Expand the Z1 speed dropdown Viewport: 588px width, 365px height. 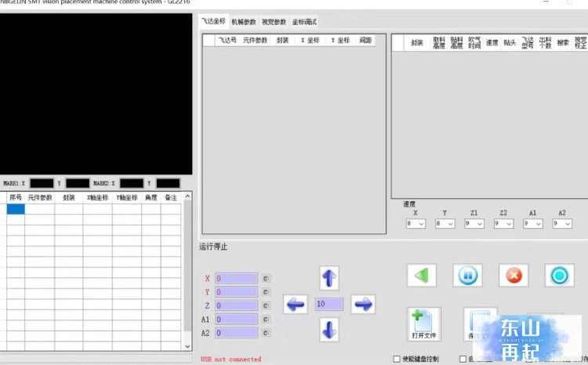pos(474,224)
